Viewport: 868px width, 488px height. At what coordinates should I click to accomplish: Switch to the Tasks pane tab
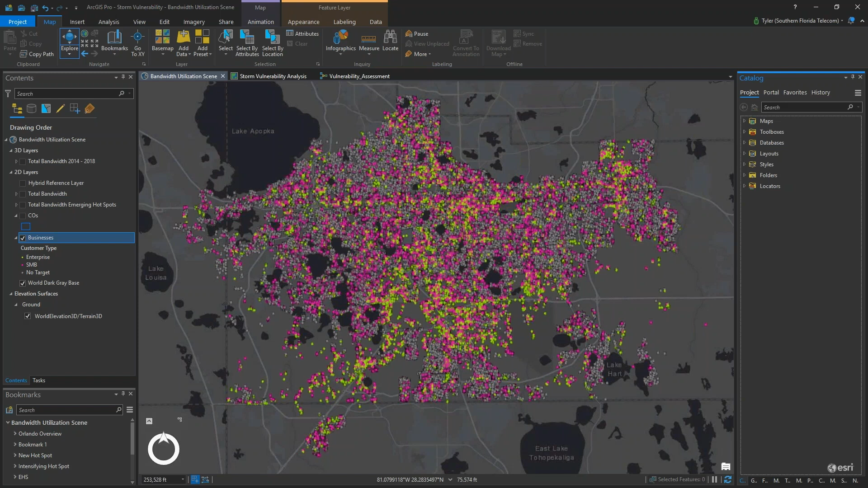(39, 380)
